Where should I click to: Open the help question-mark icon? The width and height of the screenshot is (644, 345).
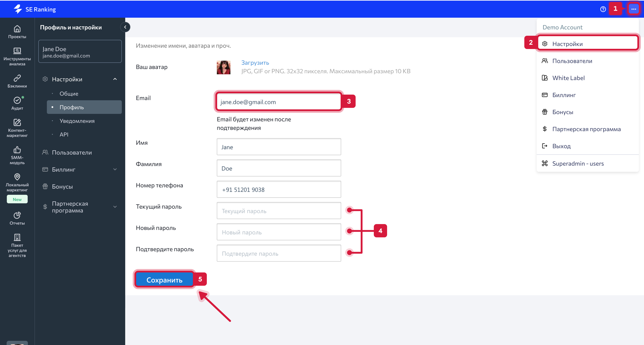pyautogui.click(x=603, y=9)
